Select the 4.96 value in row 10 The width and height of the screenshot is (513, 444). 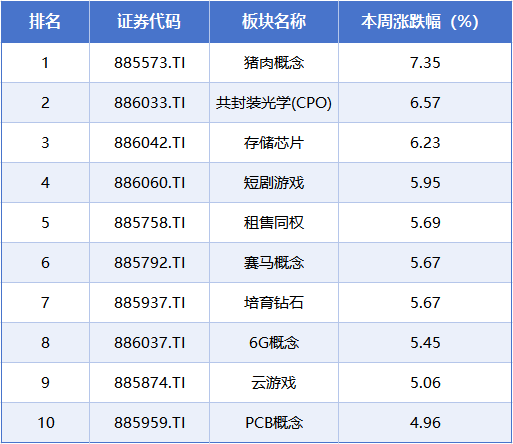point(425,423)
